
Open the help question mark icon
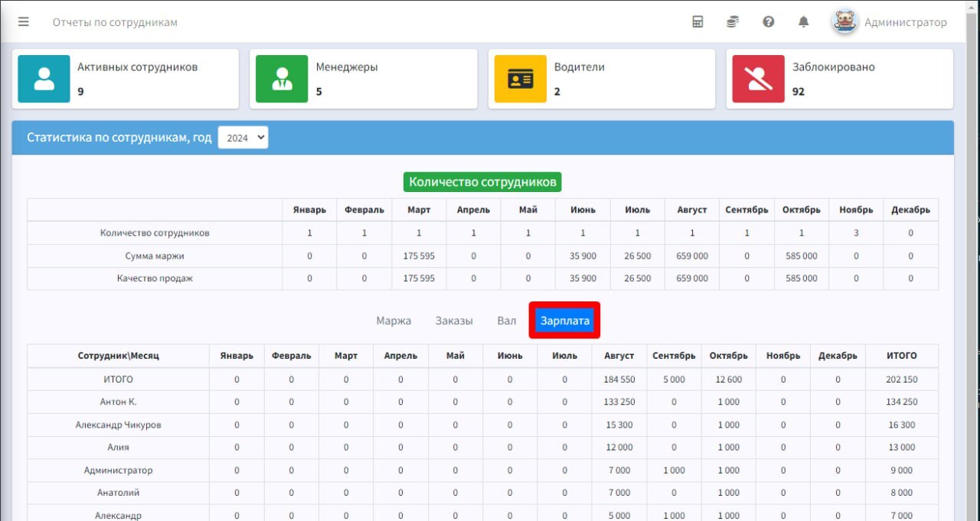[769, 22]
